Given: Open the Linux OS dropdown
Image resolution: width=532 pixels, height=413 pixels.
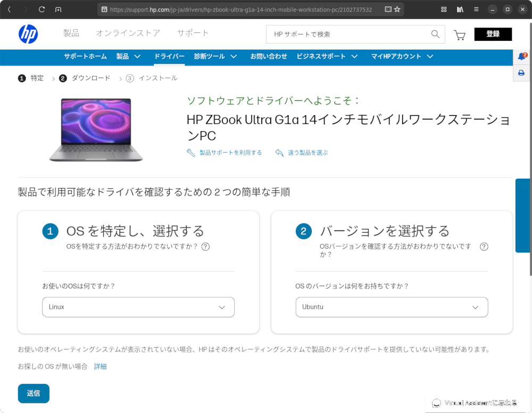Looking at the screenshot, I should [138, 307].
